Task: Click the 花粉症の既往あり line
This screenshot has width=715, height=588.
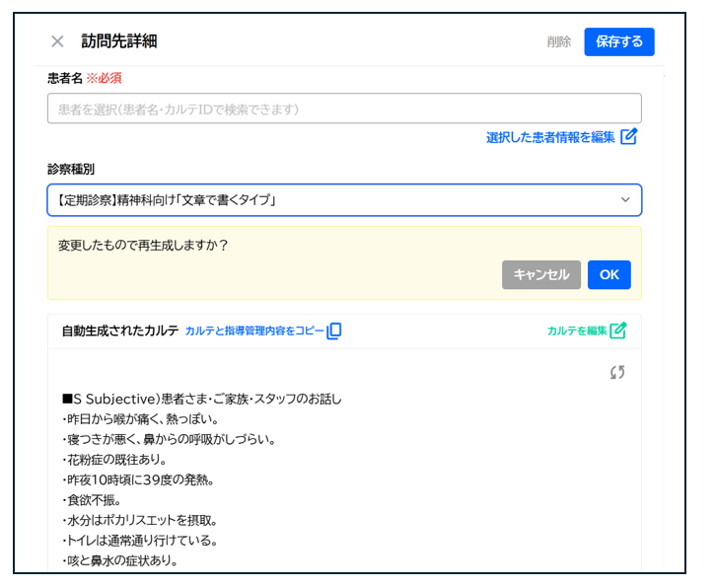Action: [113, 460]
